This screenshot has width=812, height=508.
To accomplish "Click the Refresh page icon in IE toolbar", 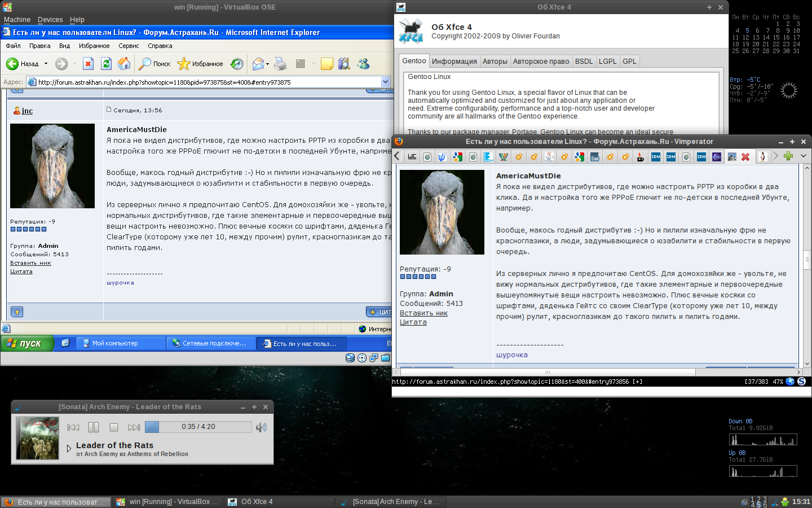I will click(x=106, y=64).
